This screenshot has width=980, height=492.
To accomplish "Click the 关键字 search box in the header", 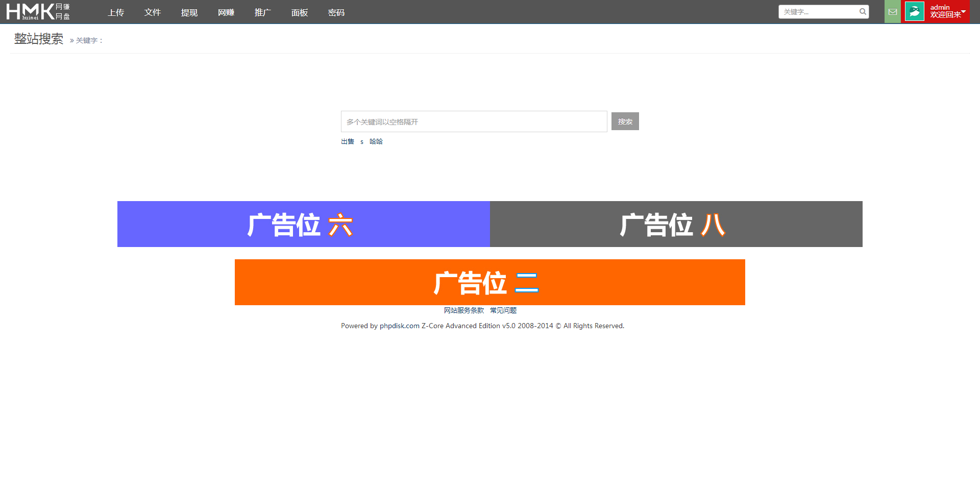I will coord(817,11).
